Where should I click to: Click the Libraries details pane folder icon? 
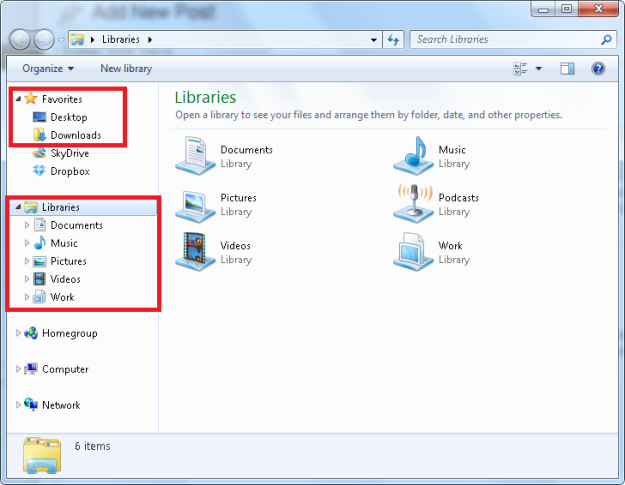(42, 455)
